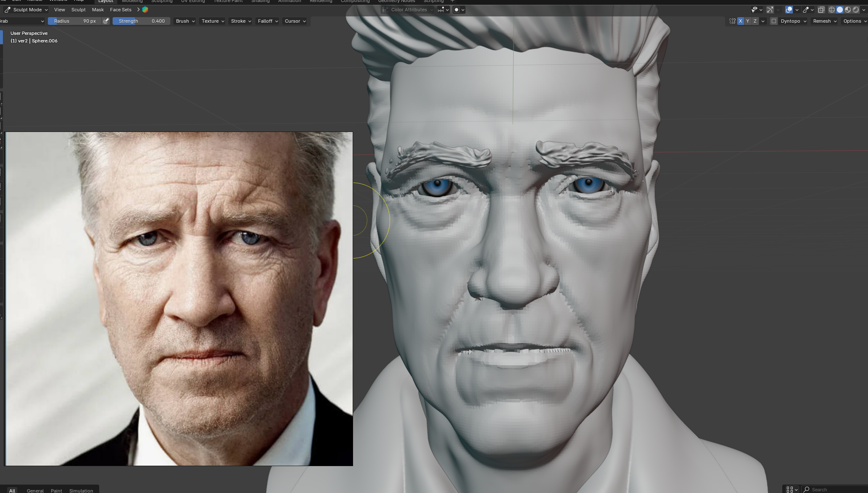This screenshot has height=493, width=868.
Task: Toggle viewport overlays button
Action: [x=789, y=10]
